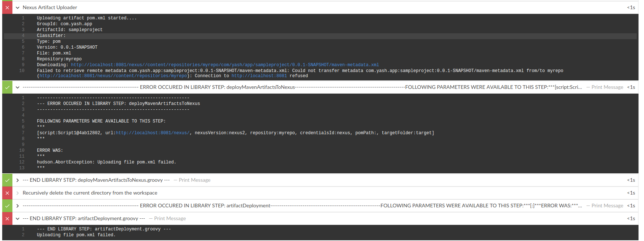The width and height of the screenshot is (644, 241).
Task: Expand ERROR OCCURED artifactDeployment step
Action: coord(18,206)
